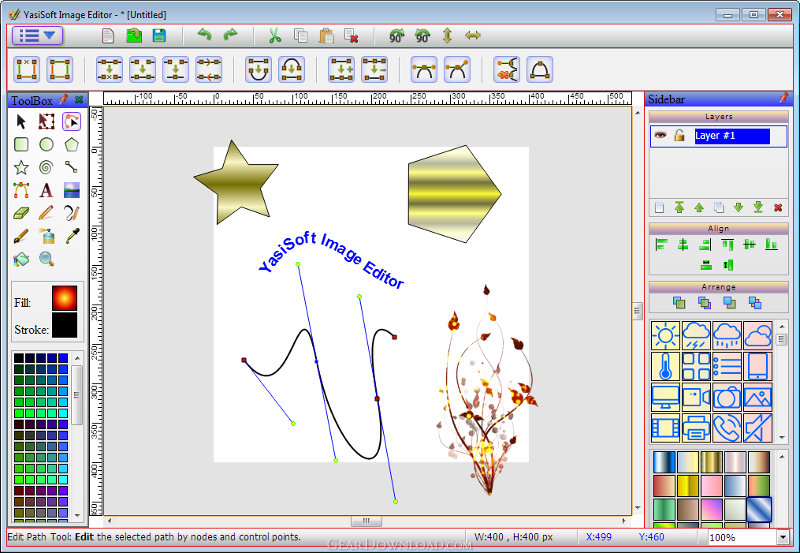Insert the camera clipart icon
Viewport: 800px width, 553px height.
coord(727,397)
